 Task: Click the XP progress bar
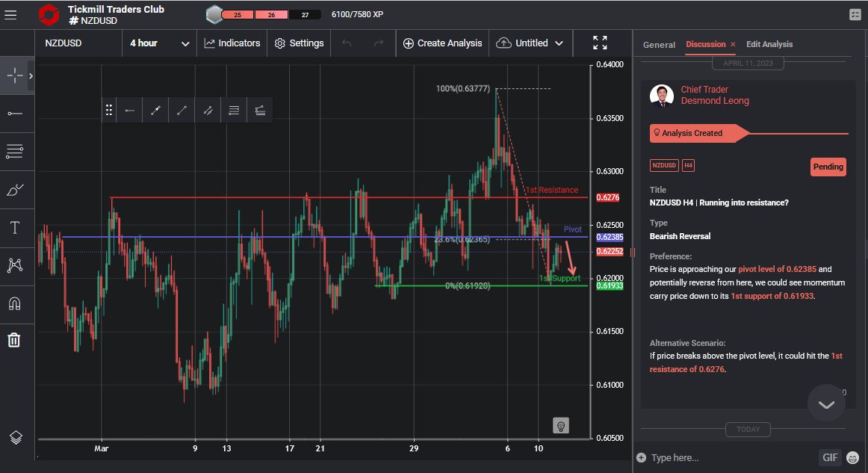[x=271, y=15]
